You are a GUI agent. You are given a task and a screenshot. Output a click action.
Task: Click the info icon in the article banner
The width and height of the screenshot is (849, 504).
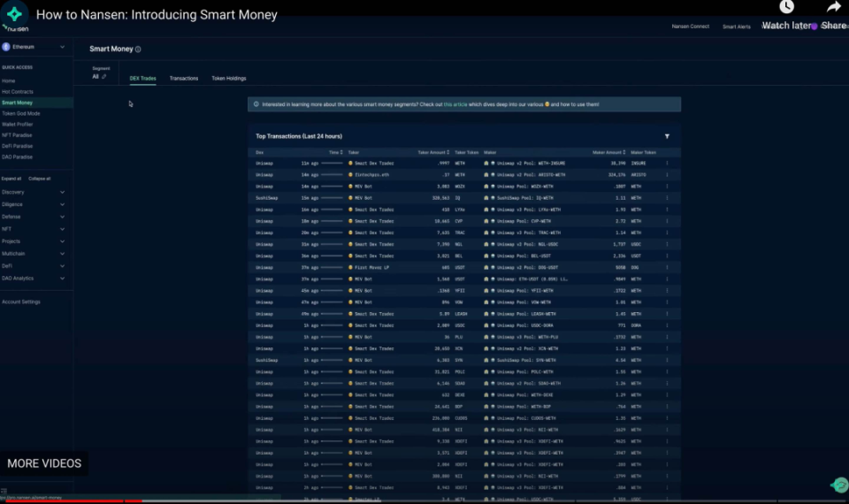point(256,104)
